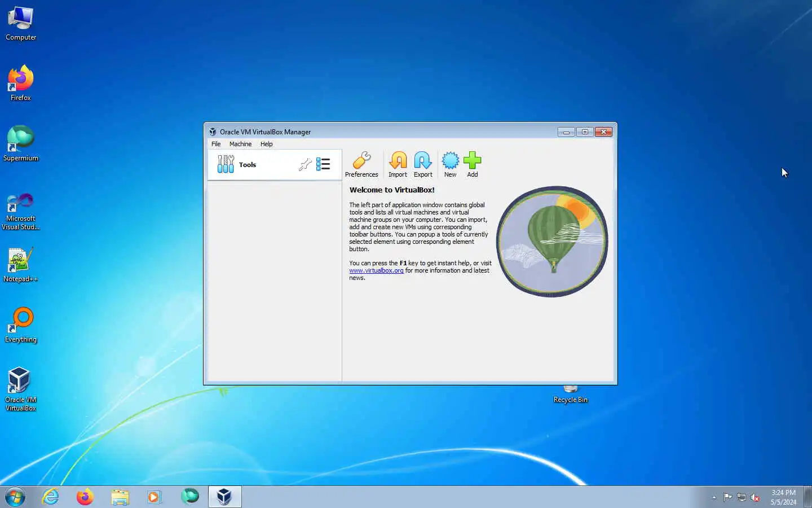
Task: Click the Microsoft Visual Studio desktop shortcut
Action: click(21, 212)
